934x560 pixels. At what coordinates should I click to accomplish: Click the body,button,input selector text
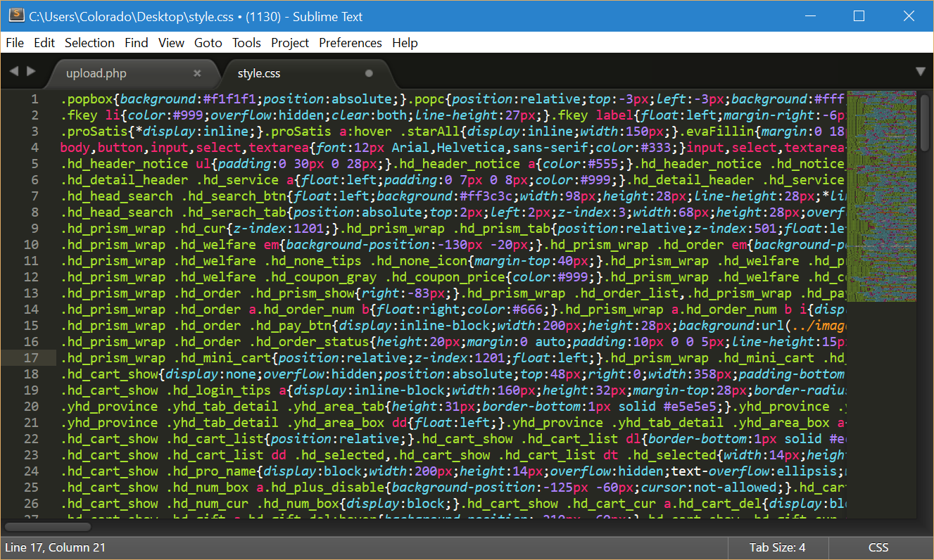coord(125,148)
